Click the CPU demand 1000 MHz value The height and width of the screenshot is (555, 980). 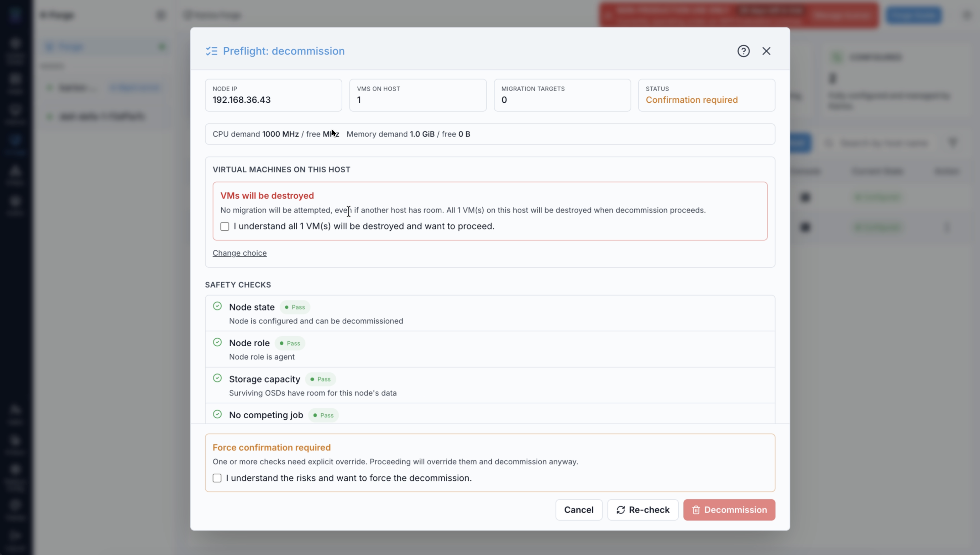tap(280, 134)
